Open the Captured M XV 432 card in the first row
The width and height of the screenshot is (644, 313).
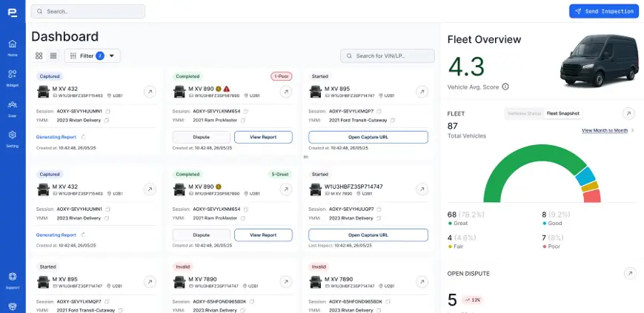[150, 92]
